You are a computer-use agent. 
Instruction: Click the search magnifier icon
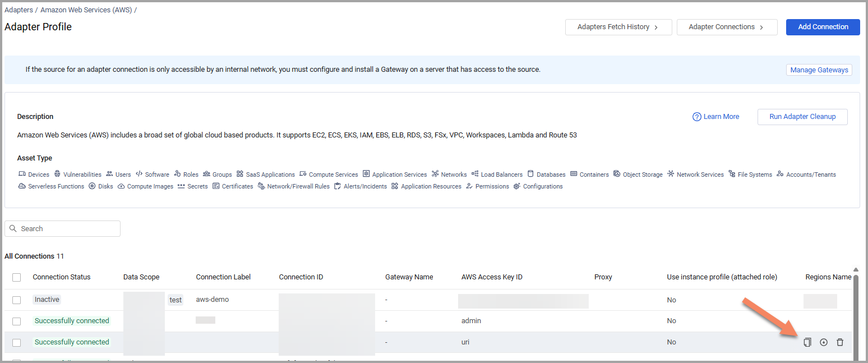point(13,228)
